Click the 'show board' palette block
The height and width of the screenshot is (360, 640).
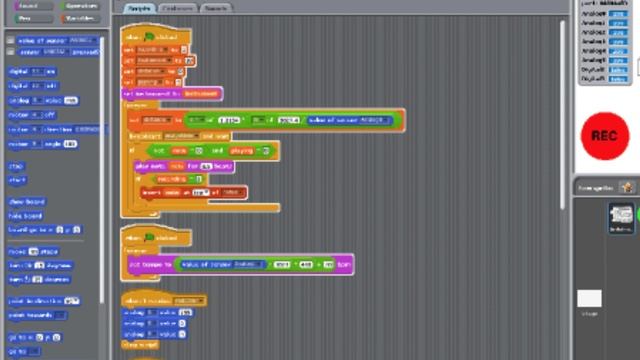pyautogui.click(x=27, y=202)
